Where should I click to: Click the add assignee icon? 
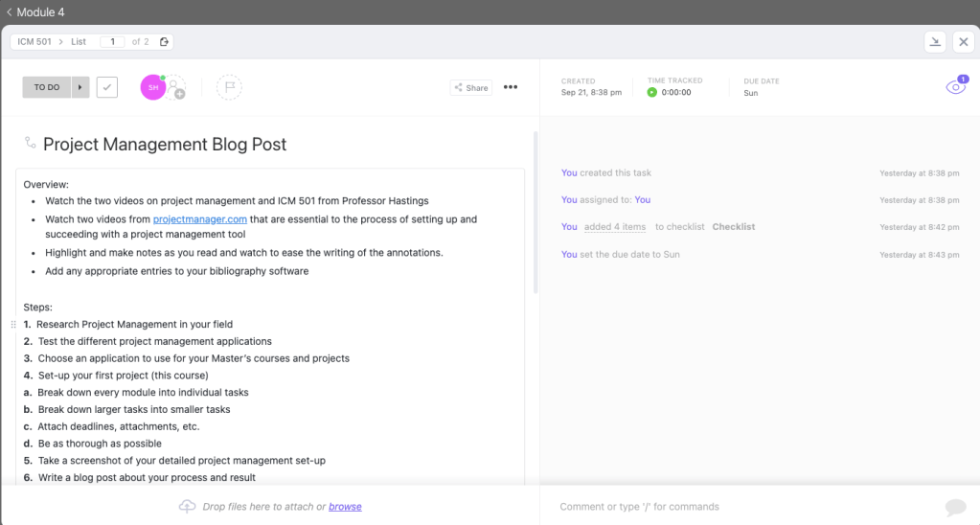coord(177,89)
